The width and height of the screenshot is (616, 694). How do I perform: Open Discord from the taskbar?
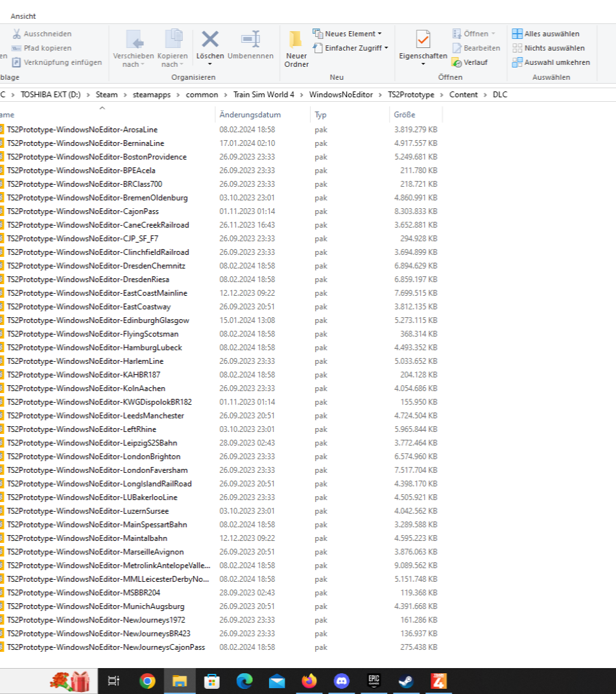(341, 681)
